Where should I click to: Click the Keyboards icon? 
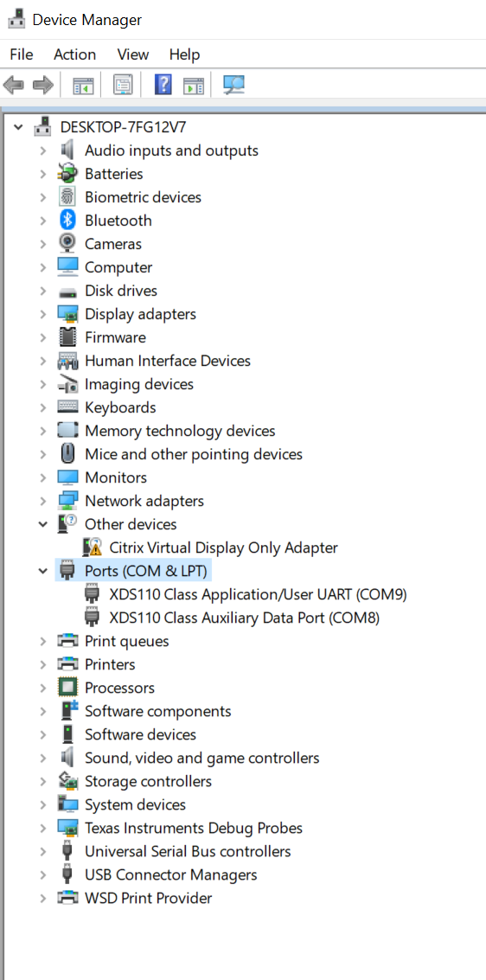[x=67, y=407]
